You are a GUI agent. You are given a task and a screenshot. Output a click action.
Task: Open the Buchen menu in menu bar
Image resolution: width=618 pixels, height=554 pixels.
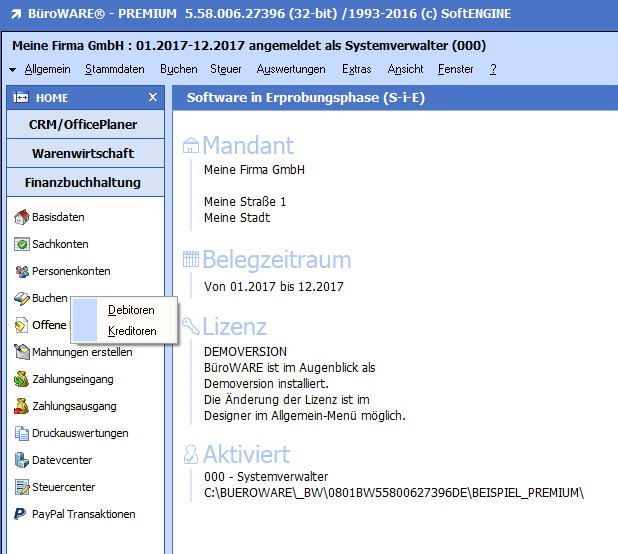[x=179, y=69]
